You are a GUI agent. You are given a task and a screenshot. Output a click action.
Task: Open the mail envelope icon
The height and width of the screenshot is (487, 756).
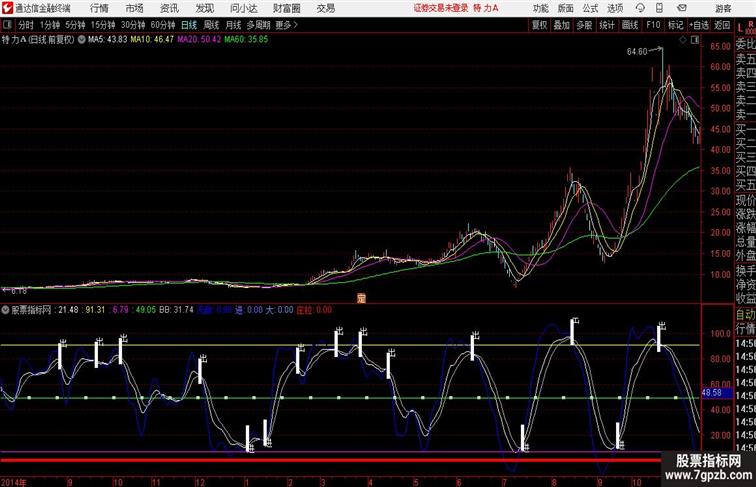(682, 8)
